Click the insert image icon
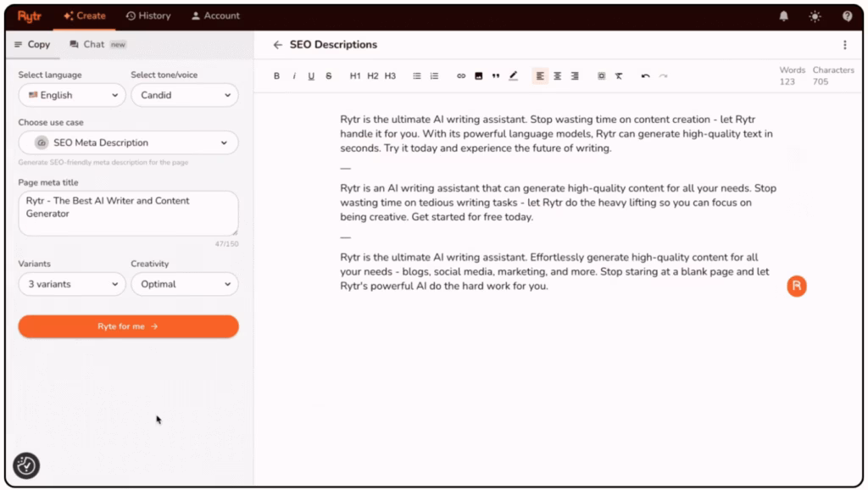This screenshot has width=868, height=490. [478, 76]
